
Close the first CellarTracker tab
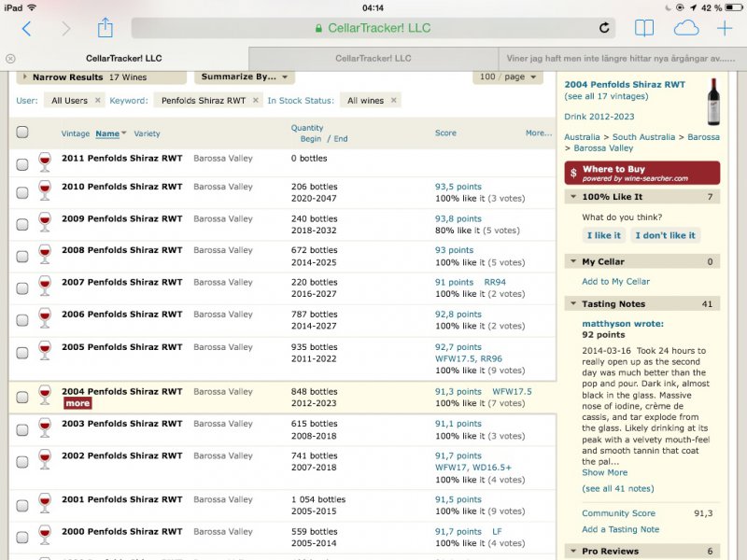tap(10, 59)
